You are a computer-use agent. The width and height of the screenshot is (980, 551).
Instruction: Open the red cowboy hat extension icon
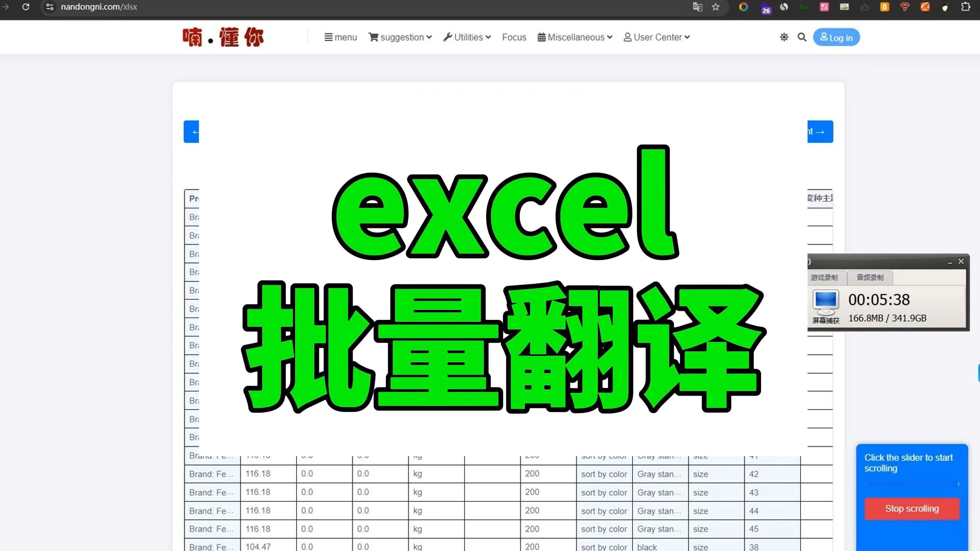(905, 7)
